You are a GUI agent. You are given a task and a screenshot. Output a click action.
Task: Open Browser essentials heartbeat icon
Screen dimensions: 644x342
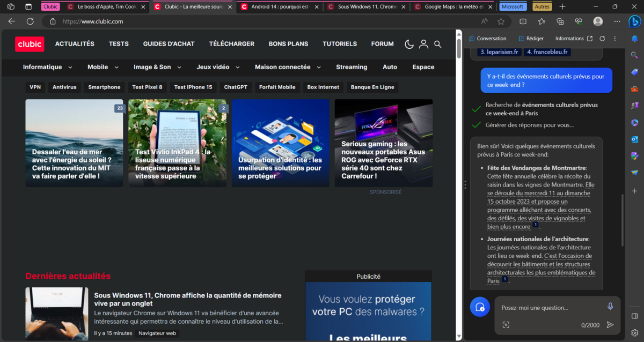[578, 21]
